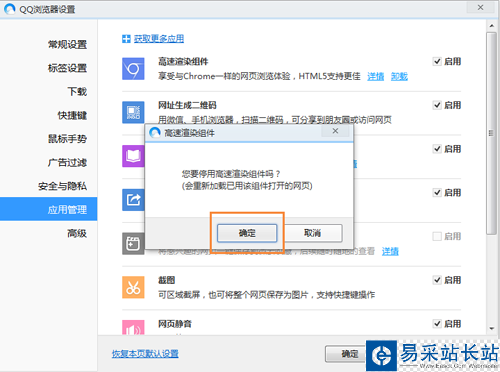Click the scrollbar up arrow
The height and width of the screenshot is (372, 500).
point(491,26)
